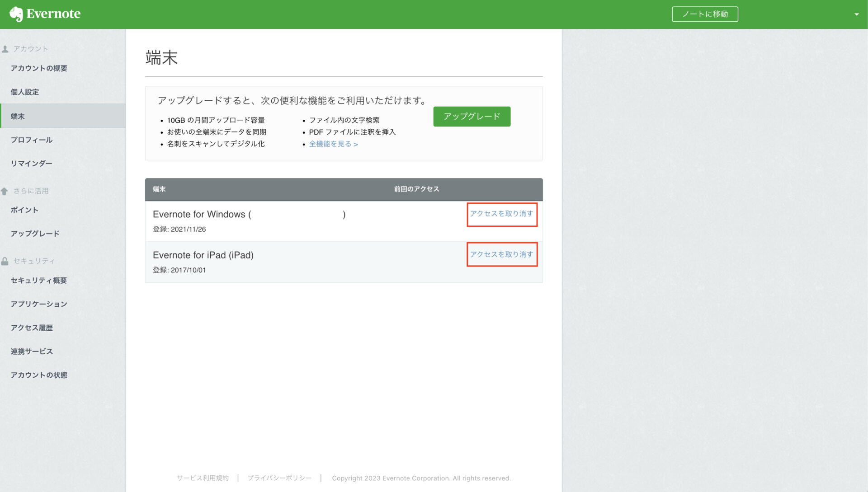Open セキュリティ概要 page
This screenshot has width=868, height=492.
[x=39, y=280]
